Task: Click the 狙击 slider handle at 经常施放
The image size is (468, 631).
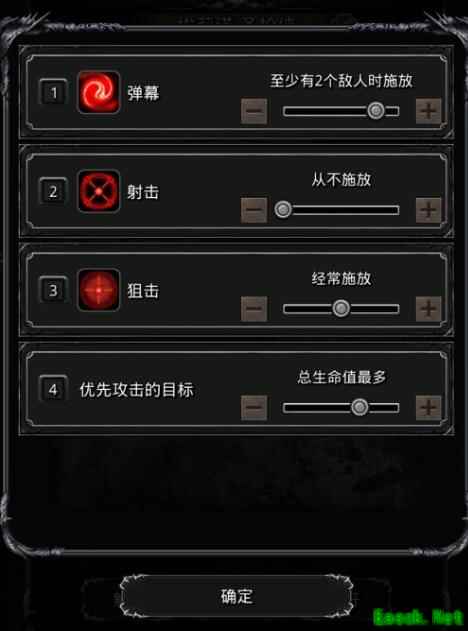Action: tap(341, 309)
